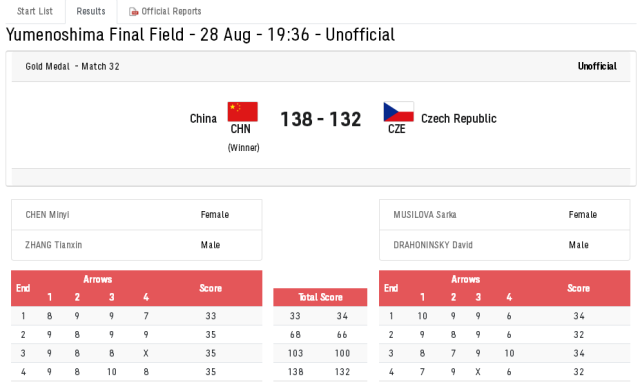This screenshot has width=640, height=391.
Task: Click the 138 - 132 match score
Action: (321, 119)
